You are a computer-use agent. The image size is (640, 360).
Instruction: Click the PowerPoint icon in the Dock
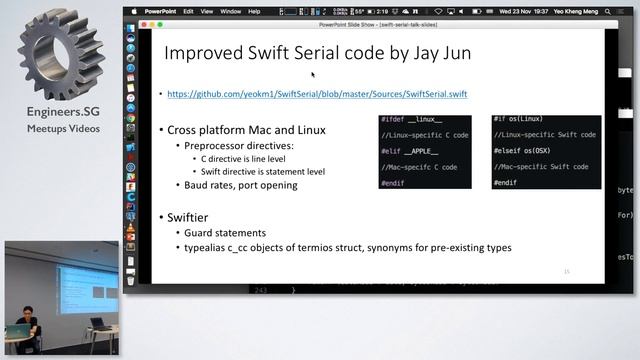click(131, 237)
